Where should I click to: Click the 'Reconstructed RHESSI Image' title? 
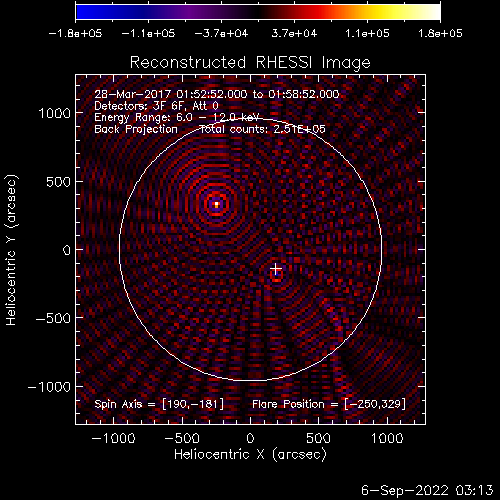(x=250, y=62)
